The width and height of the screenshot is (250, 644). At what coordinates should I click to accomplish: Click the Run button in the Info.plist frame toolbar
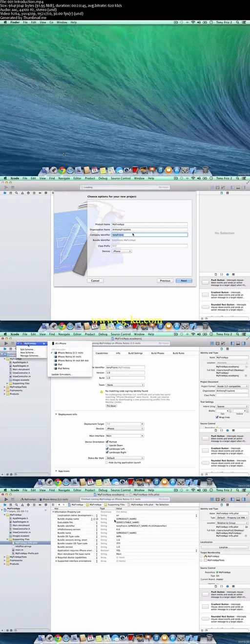pyautogui.click(x=6, y=499)
